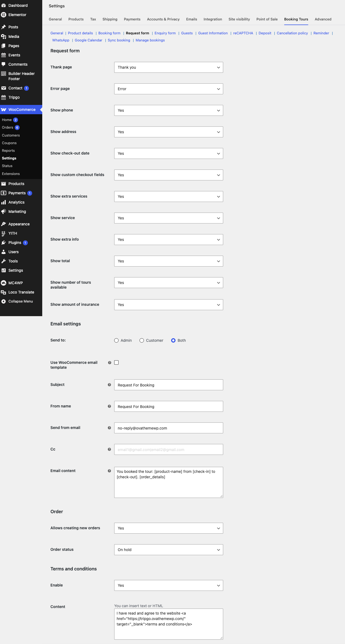The width and height of the screenshot is (345, 644).
Task: Click the terms Content text area
Action: click(x=169, y=624)
